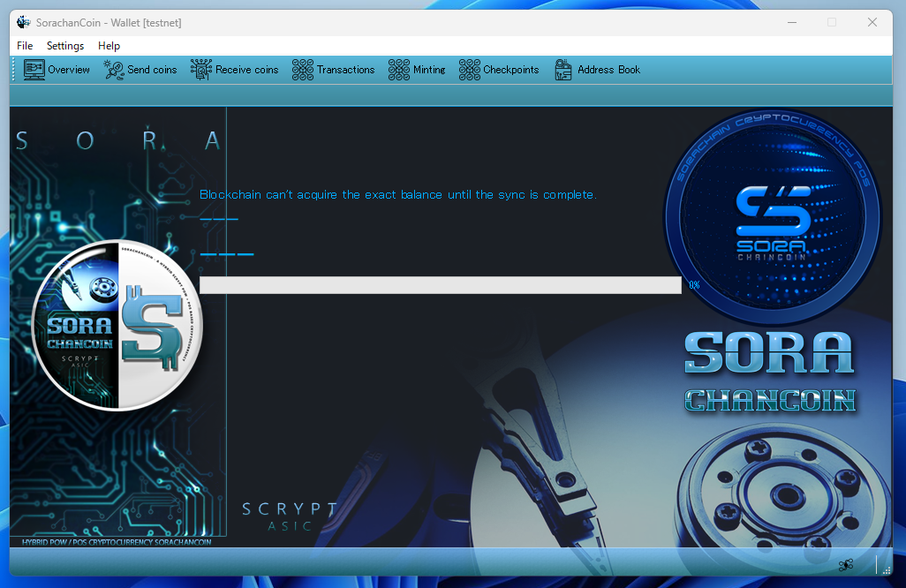Click the network connection icon in status bar

845,564
